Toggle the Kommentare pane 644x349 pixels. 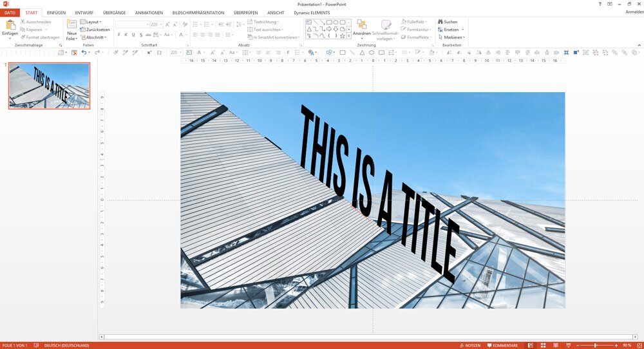pos(502,345)
